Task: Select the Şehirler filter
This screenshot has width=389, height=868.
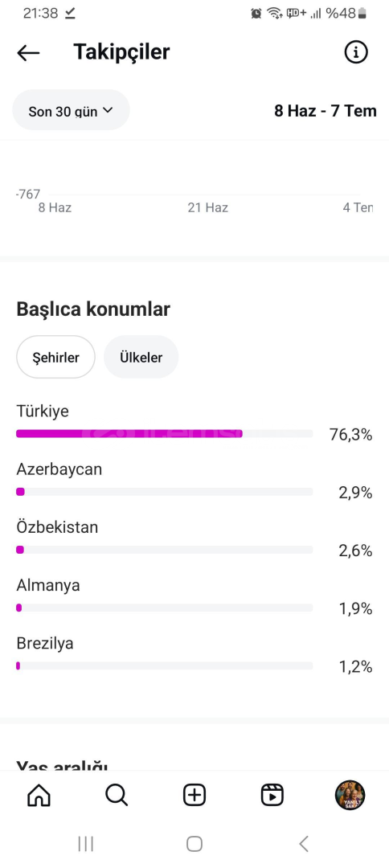Action: (56, 357)
